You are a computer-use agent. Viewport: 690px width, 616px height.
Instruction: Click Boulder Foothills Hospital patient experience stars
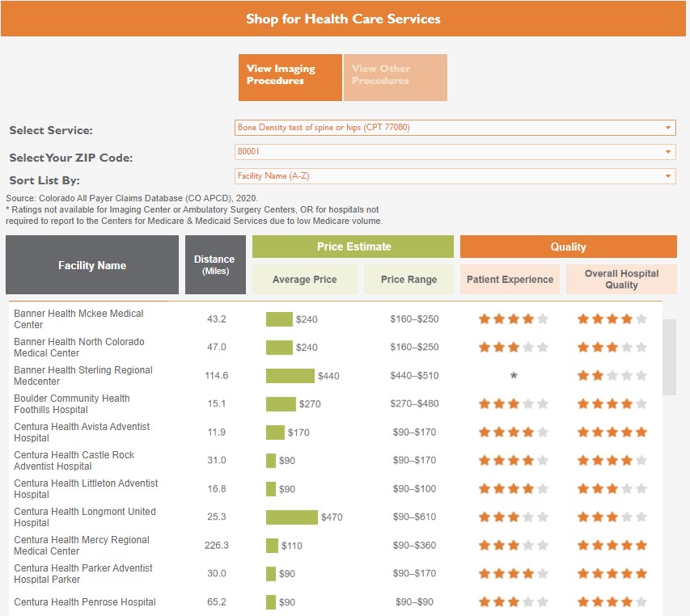[x=514, y=403]
